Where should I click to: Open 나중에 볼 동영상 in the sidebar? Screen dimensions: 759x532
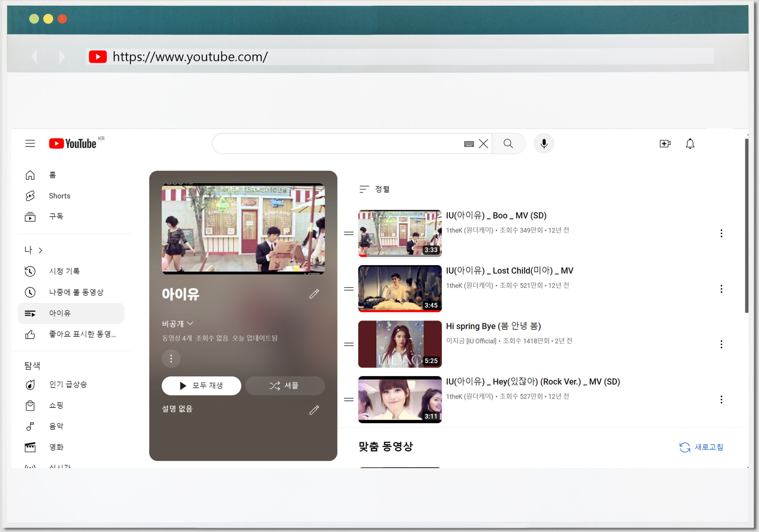71,292
